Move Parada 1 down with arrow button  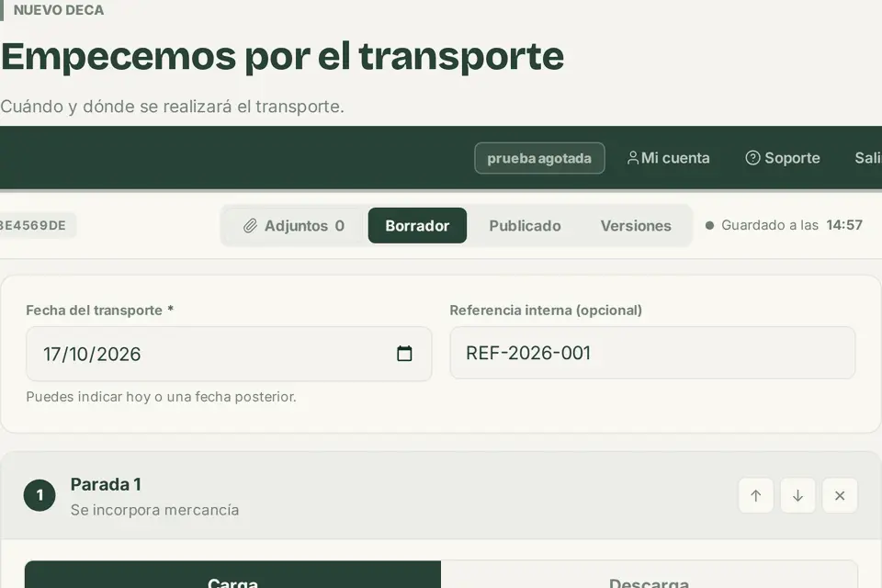point(797,496)
